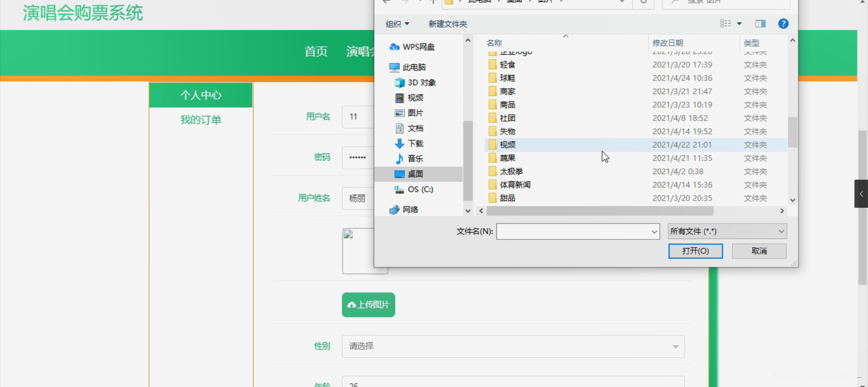Screen dimensions: 868x387
Task: Click the WPS网盘 cloud icon
Action: click(x=394, y=47)
